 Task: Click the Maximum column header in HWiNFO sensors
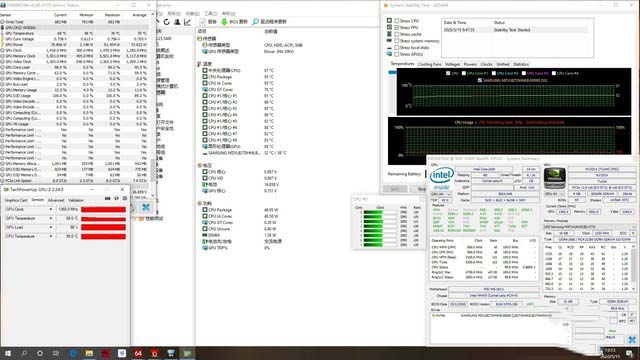point(112,15)
